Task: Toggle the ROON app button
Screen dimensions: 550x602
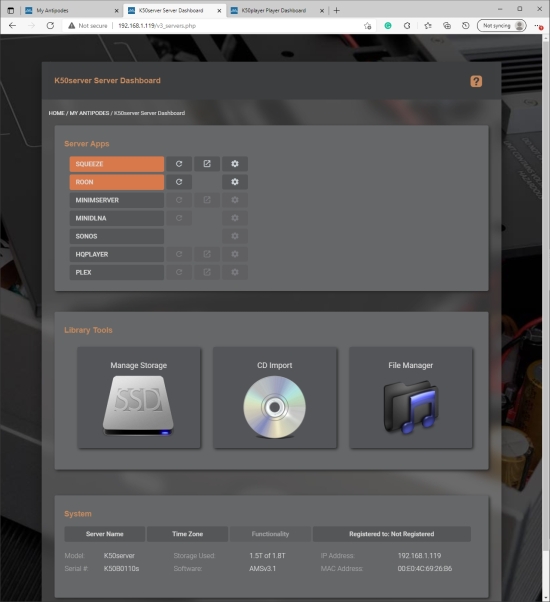Action: (x=117, y=182)
